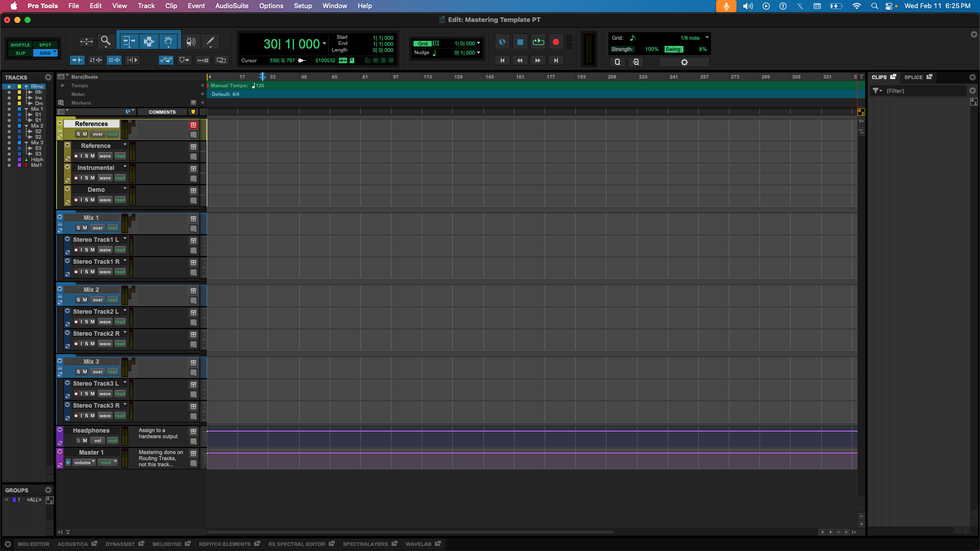
Task: Enable Loop Playback in transport
Action: pos(538,42)
